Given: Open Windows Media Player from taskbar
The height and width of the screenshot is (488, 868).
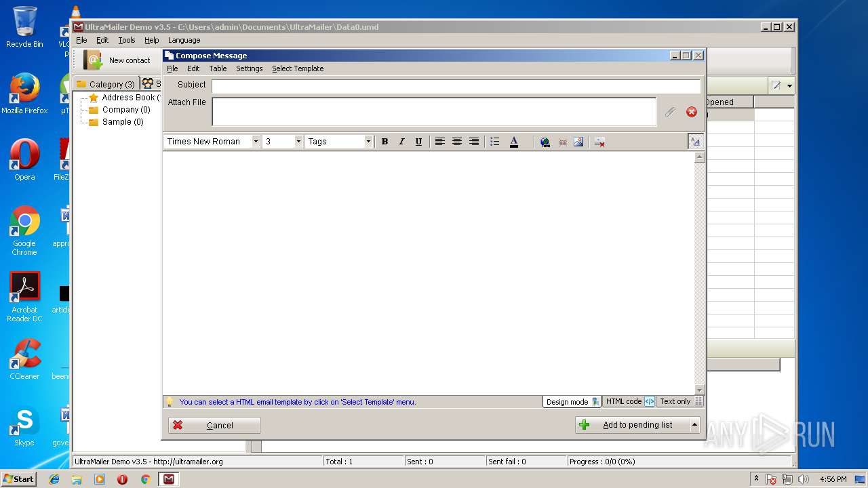Looking at the screenshot, I should (x=100, y=479).
